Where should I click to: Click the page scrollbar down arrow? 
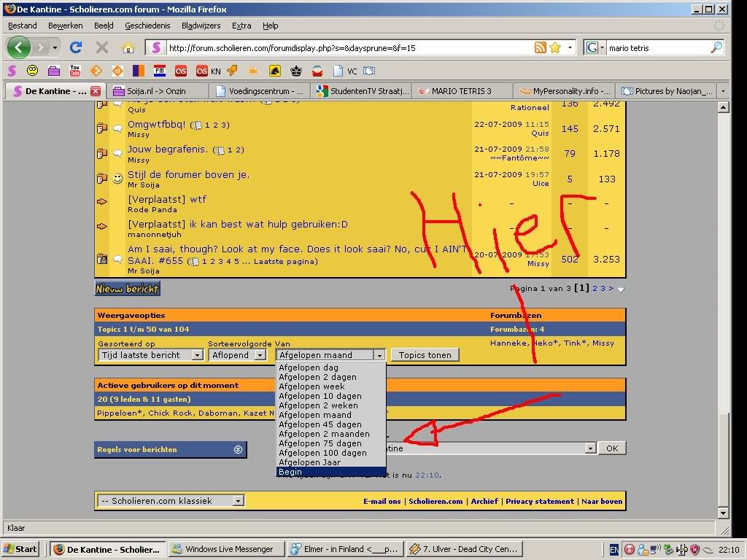723,513
